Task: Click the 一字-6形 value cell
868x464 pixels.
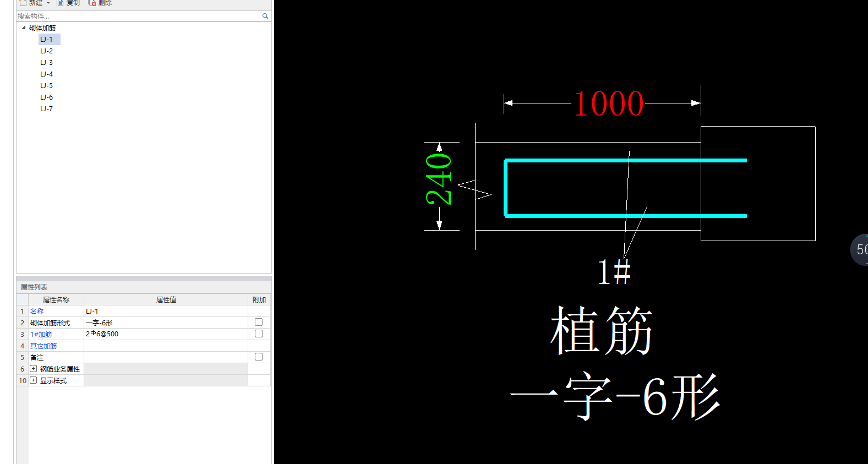Action: tap(166, 323)
